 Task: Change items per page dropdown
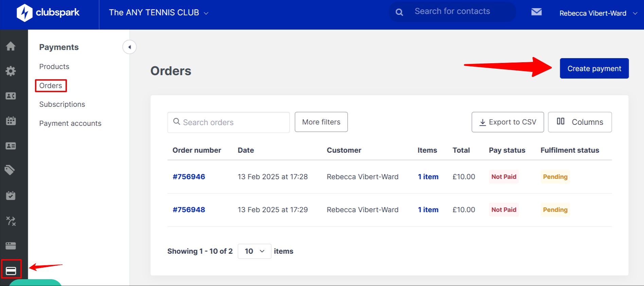pos(254,251)
